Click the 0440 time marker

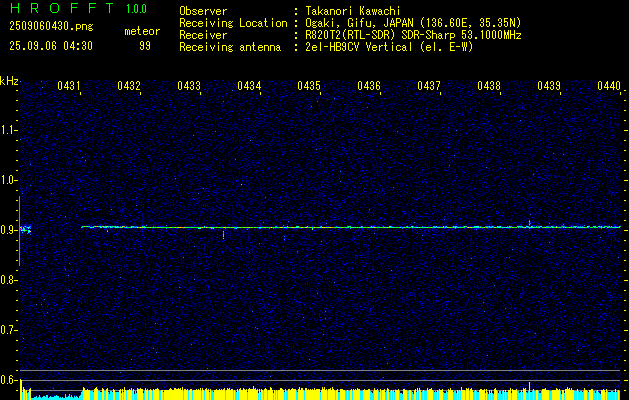609,85
